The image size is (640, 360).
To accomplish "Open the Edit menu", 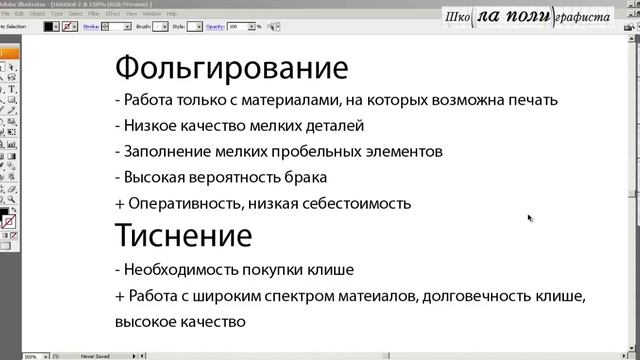I will coord(19,14).
